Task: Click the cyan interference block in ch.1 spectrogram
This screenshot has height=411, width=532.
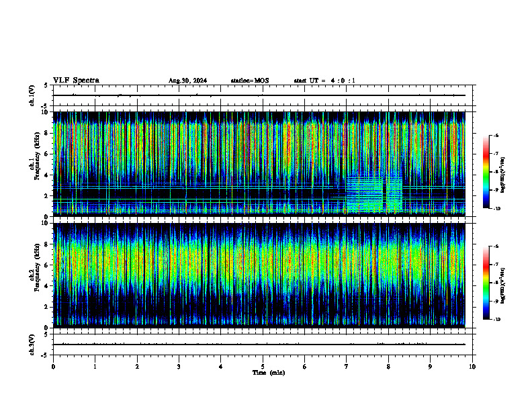Action: [x=374, y=194]
